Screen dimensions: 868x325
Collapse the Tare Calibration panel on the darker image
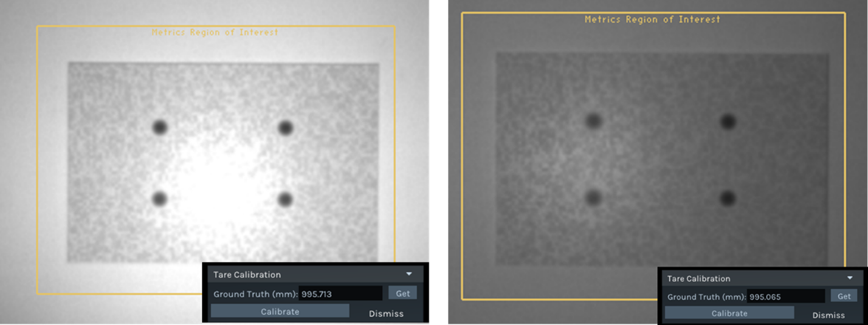[850, 278]
